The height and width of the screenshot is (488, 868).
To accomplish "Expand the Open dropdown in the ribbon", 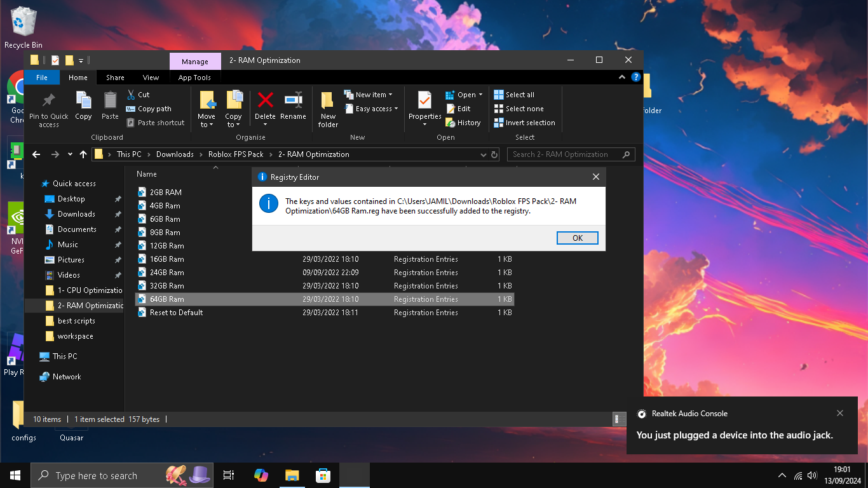I will (x=464, y=95).
